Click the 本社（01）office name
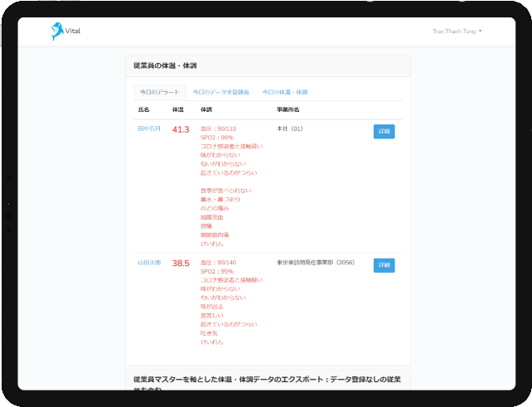Image resolution: width=532 pixels, height=407 pixels. (291, 129)
